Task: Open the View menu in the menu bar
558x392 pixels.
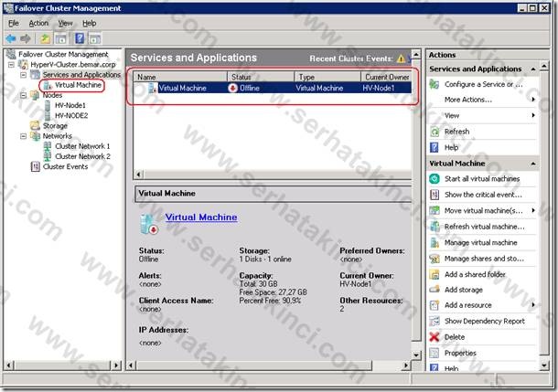Action: point(65,24)
